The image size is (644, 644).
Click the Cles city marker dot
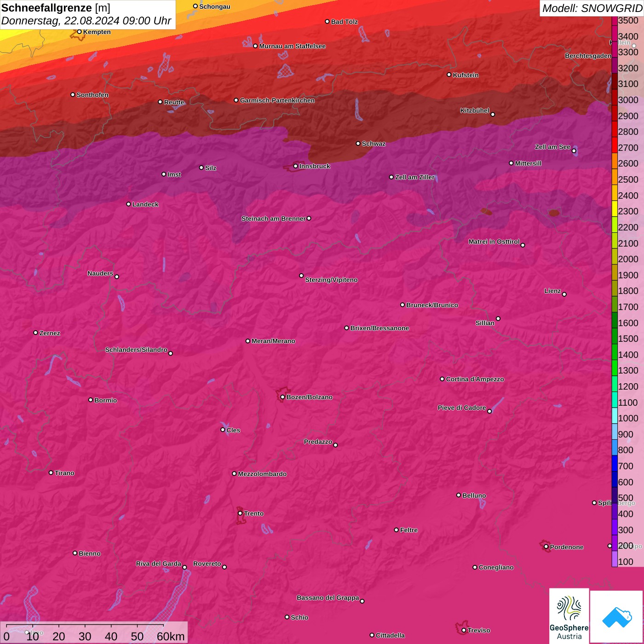point(223,430)
